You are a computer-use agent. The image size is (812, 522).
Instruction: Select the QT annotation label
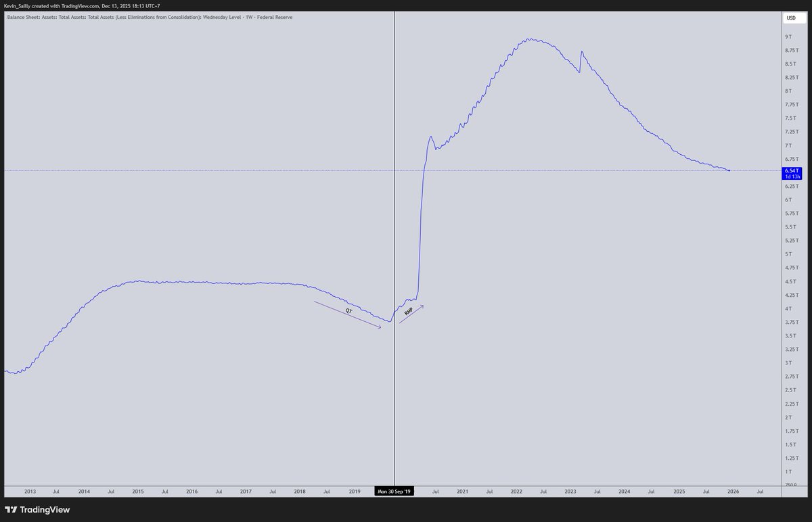[349, 311]
